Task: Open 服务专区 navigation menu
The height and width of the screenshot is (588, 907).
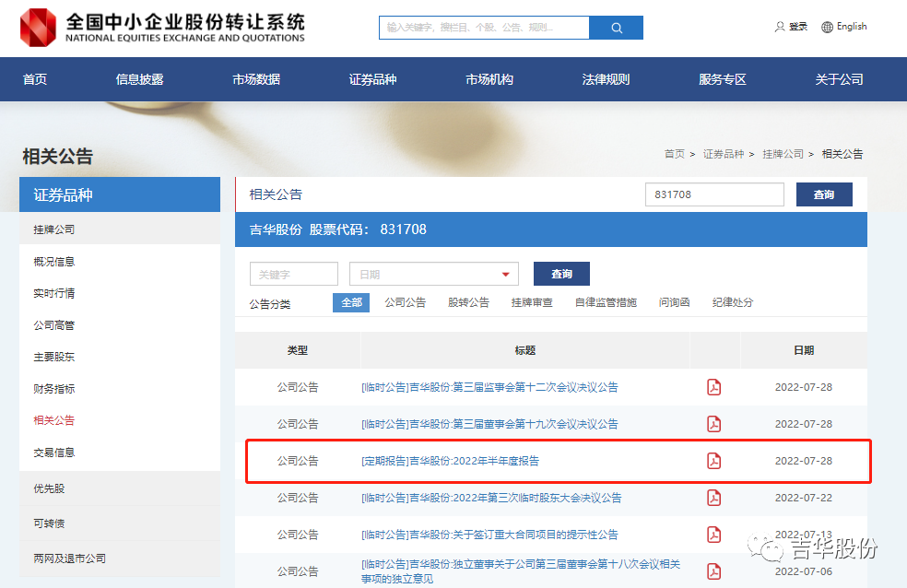Action: (x=723, y=79)
